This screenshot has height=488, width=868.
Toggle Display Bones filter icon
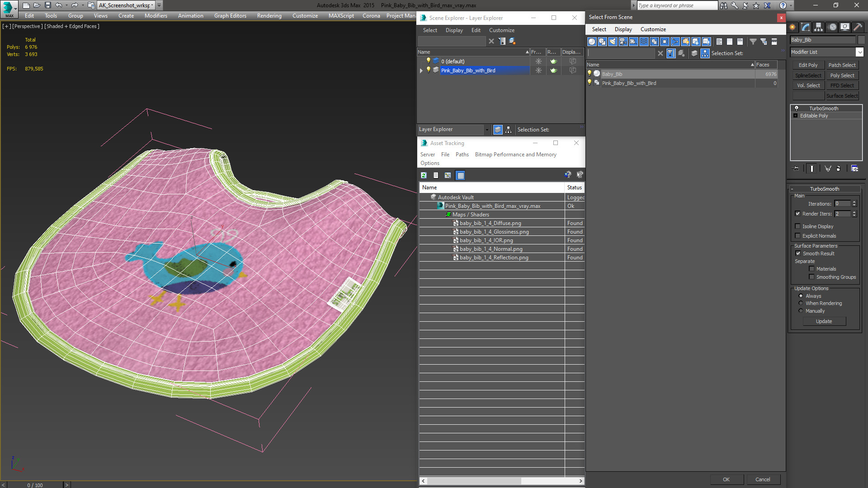pyautogui.click(x=675, y=42)
